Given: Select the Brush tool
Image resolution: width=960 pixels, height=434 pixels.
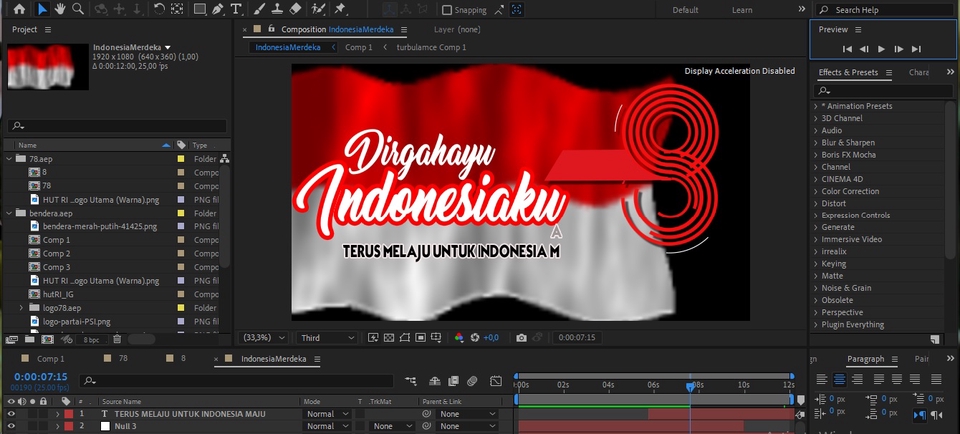Looking at the screenshot, I should (x=259, y=9).
